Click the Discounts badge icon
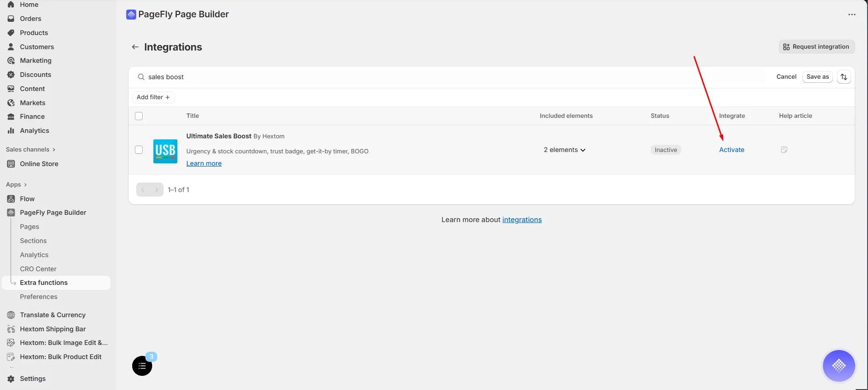The height and width of the screenshot is (390, 868). (x=11, y=75)
